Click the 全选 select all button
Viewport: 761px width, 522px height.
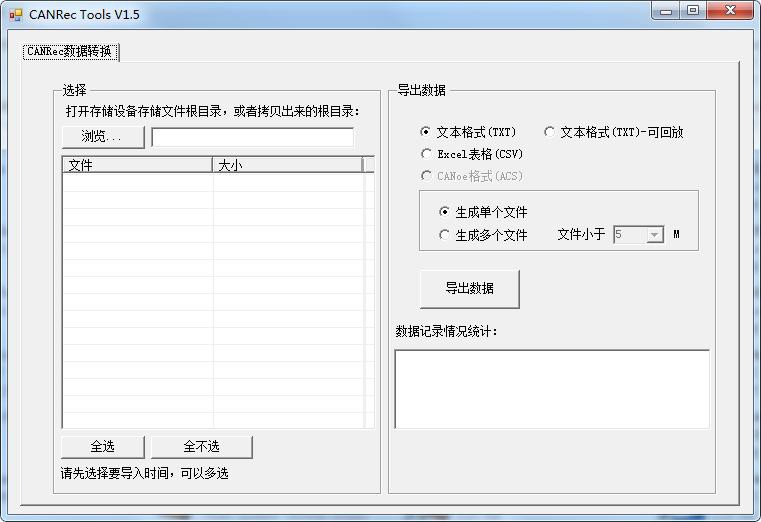(x=103, y=447)
